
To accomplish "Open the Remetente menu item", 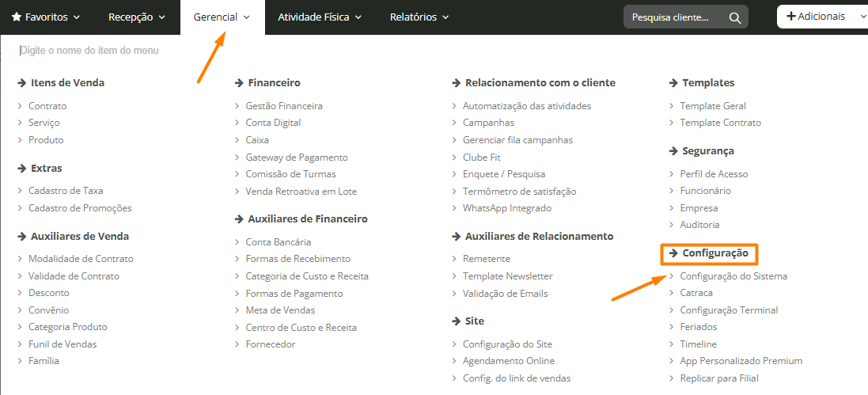I will 487,259.
